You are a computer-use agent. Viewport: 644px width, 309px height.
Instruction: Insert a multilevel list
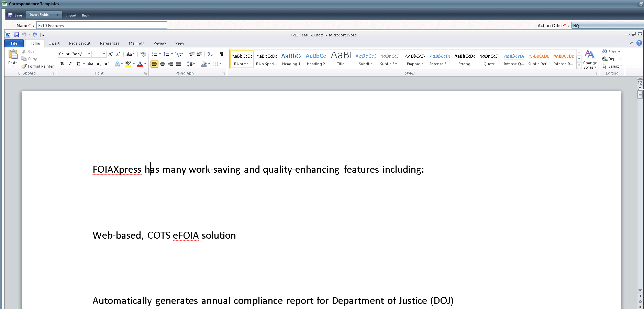click(178, 54)
